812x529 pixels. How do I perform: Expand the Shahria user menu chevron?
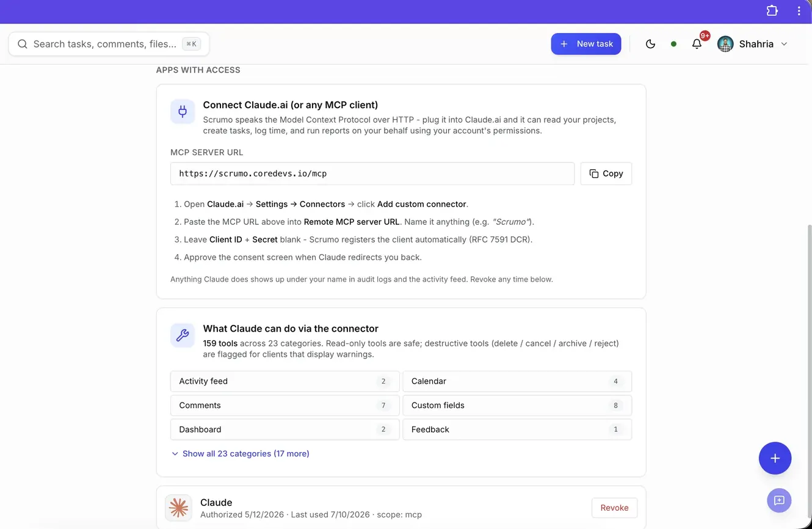tap(785, 44)
